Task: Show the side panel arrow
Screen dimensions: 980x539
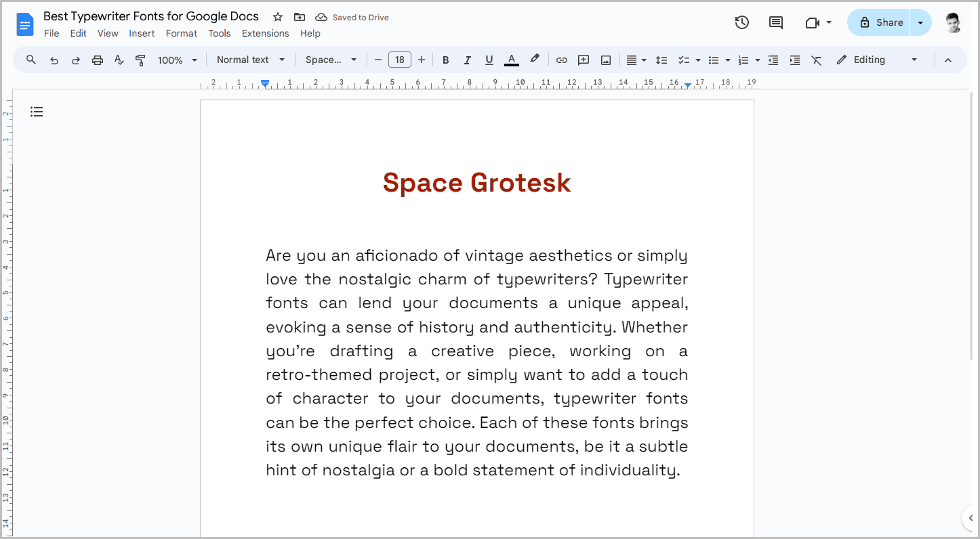Action: [971, 518]
